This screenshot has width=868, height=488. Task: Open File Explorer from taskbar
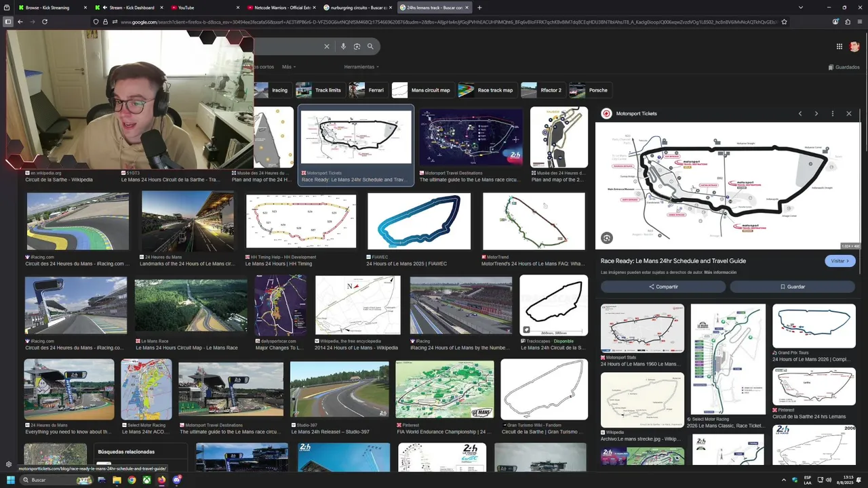coord(117,480)
